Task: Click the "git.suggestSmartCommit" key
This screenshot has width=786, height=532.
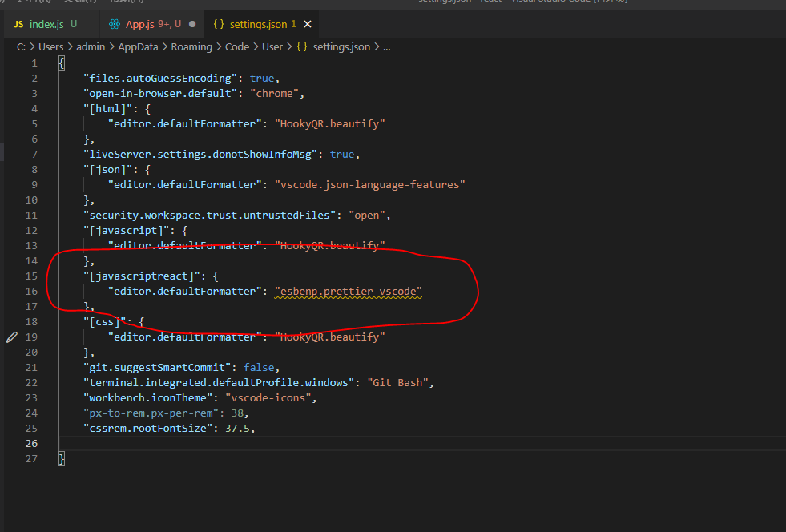Action: (x=157, y=368)
